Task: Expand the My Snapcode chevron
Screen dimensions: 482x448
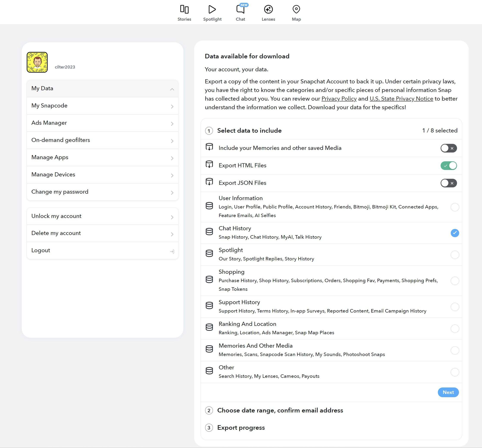Action: (172, 106)
